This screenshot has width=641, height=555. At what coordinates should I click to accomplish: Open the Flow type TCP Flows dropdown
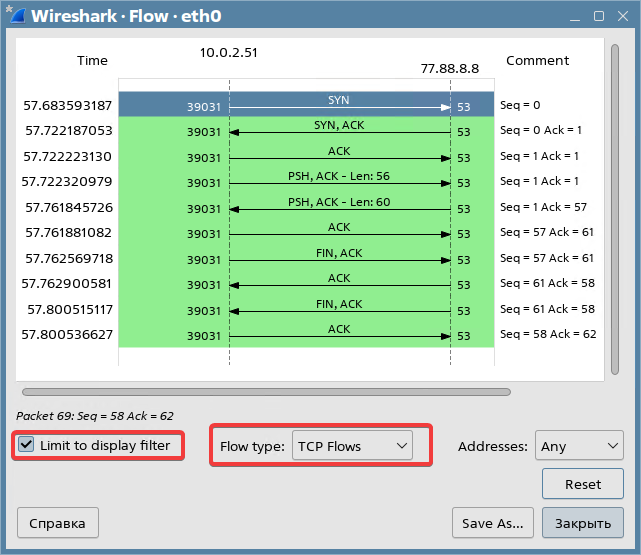point(352,445)
